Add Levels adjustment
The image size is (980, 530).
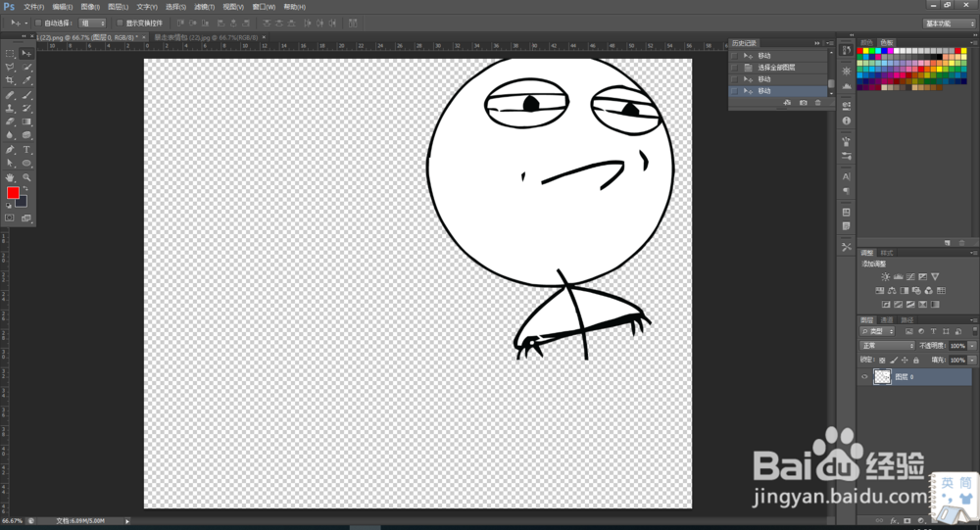[x=898, y=277]
